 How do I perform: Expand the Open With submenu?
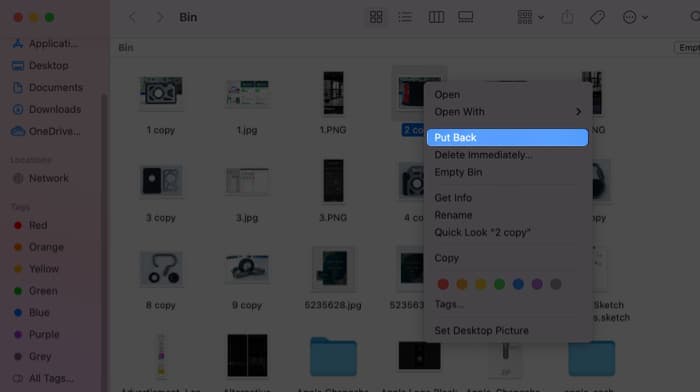point(507,112)
